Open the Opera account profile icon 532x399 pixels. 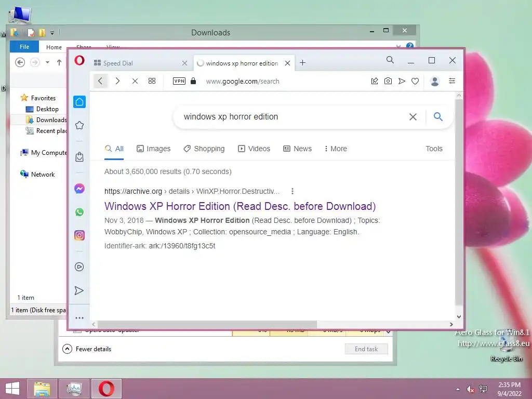(435, 81)
